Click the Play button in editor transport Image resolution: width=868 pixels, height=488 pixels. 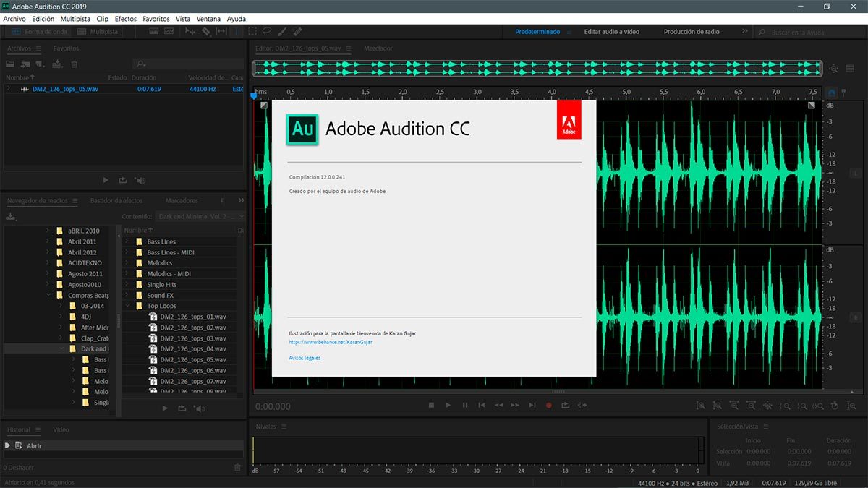[x=448, y=406]
